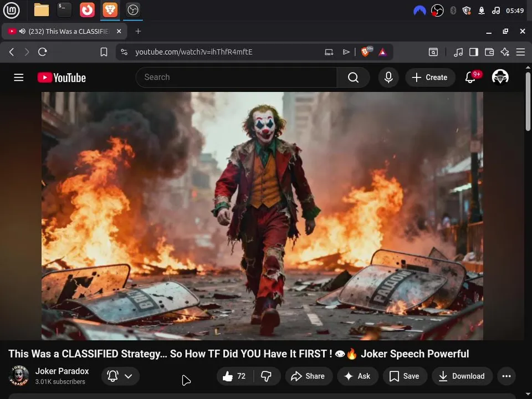Screen dimensions: 532x399
Task: Close the YouTube browser tab
Action: [119, 31]
